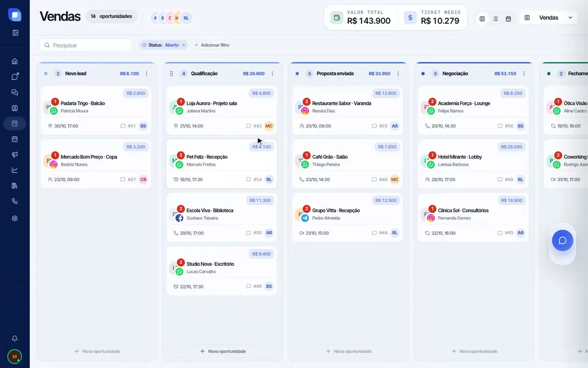This screenshot has width=588, height=368.
Task: Open the Negociação column options menu
Action: 524,74
